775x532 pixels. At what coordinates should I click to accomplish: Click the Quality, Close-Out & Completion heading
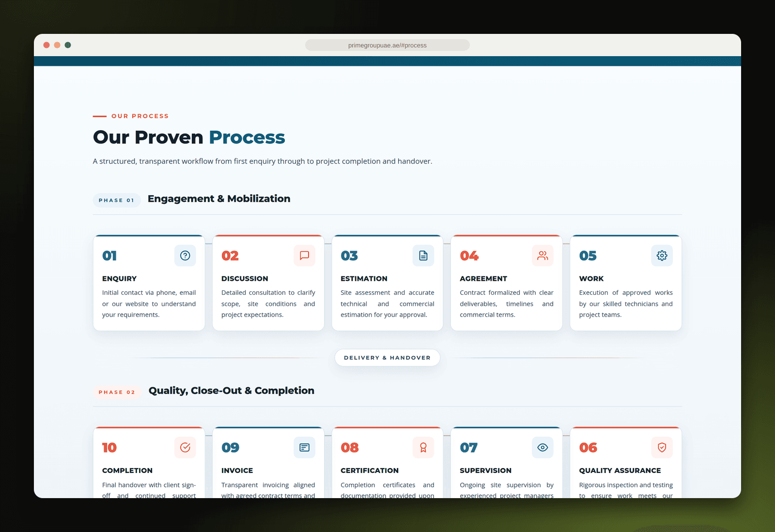[x=232, y=391]
